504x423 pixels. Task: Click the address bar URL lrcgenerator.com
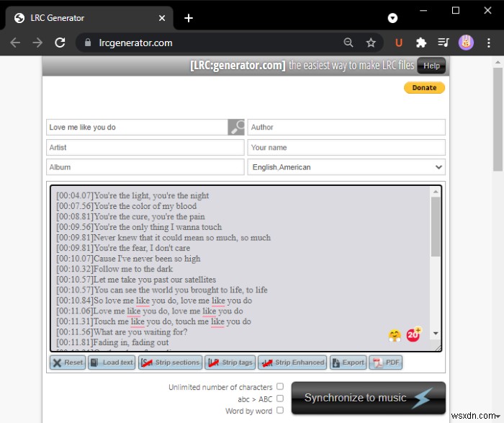coord(135,43)
